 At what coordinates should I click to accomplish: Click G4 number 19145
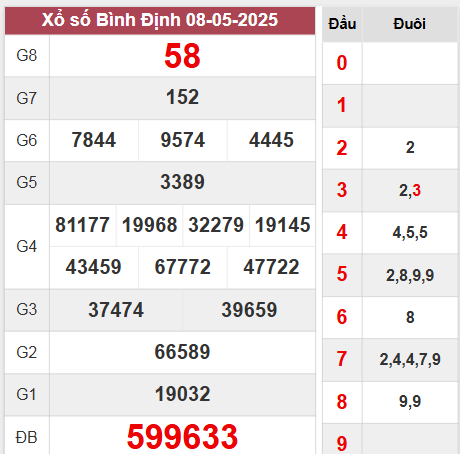[283, 225]
